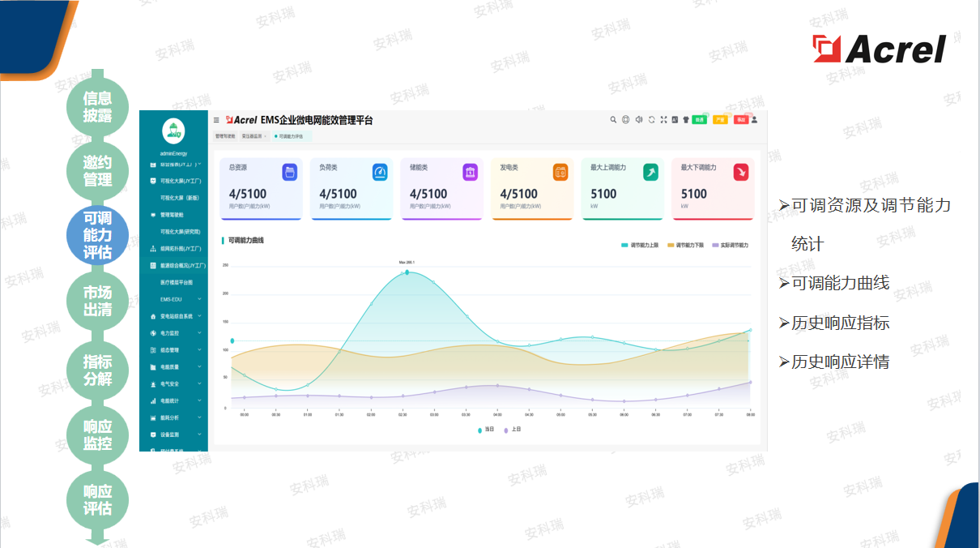Toggle 调节能力上限 legend series
This screenshot has width=980, height=548.
click(x=639, y=244)
